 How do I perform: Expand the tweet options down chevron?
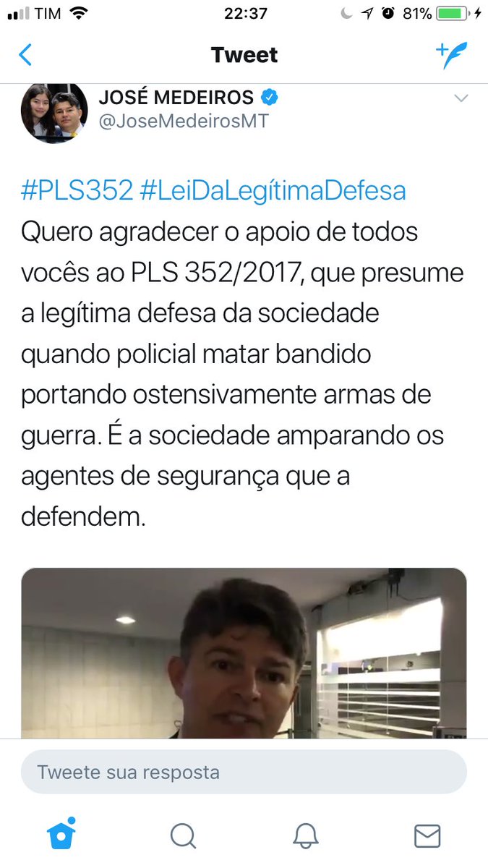tap(461, 98)
